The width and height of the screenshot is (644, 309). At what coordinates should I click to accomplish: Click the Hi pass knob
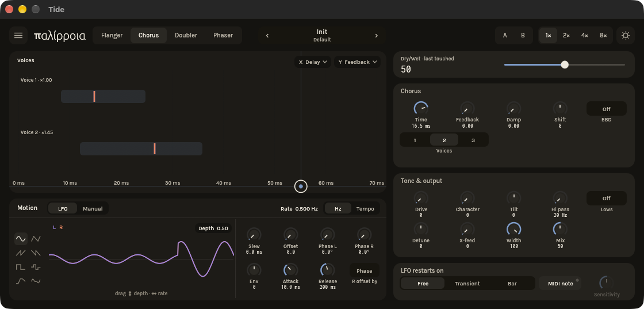[560, 199]
